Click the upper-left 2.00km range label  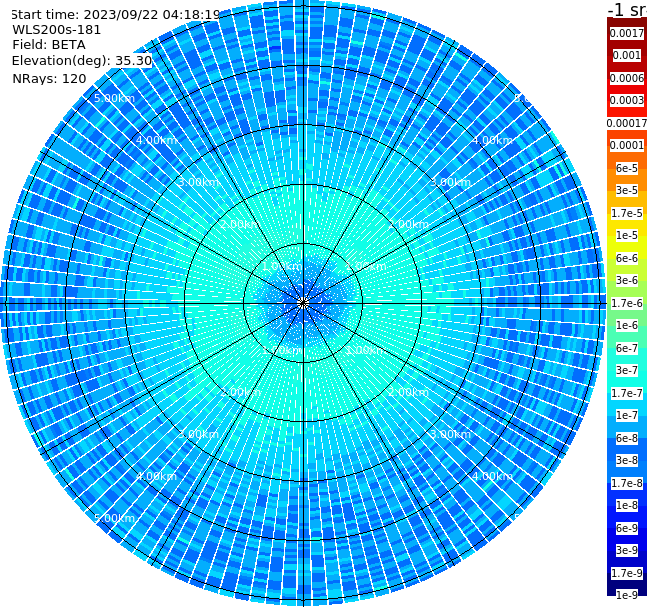tap(241, 224)
